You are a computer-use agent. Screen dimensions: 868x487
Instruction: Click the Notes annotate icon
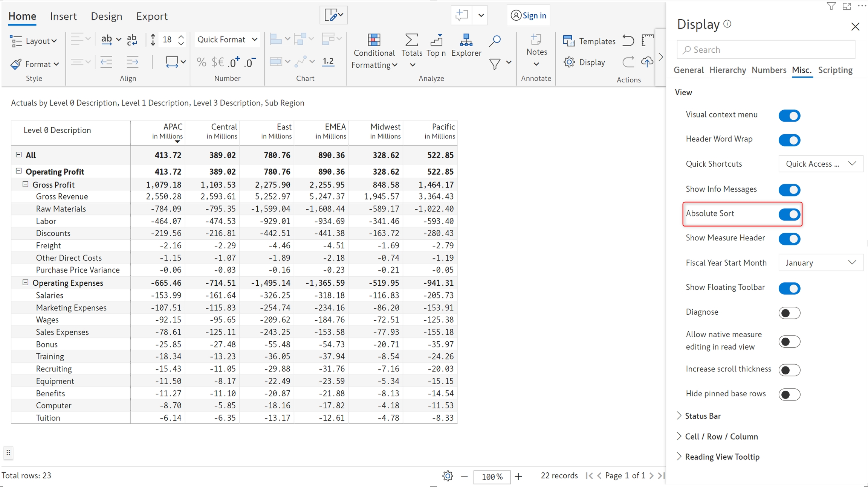[536, 40]
